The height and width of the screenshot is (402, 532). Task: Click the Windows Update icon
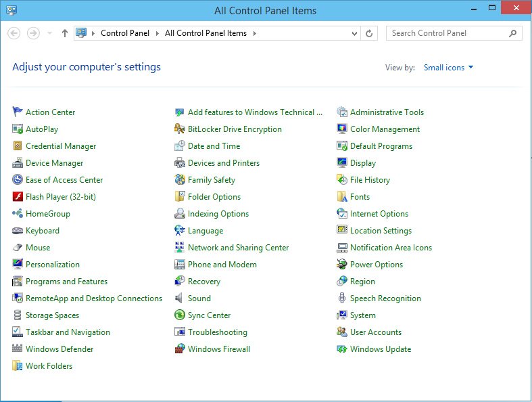[341, 349]
